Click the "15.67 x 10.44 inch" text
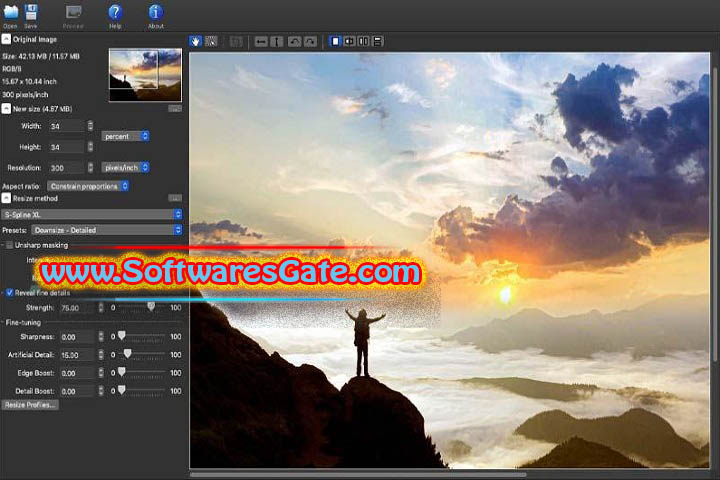This screenshot has width=720, height=480. tap(29, 82)
